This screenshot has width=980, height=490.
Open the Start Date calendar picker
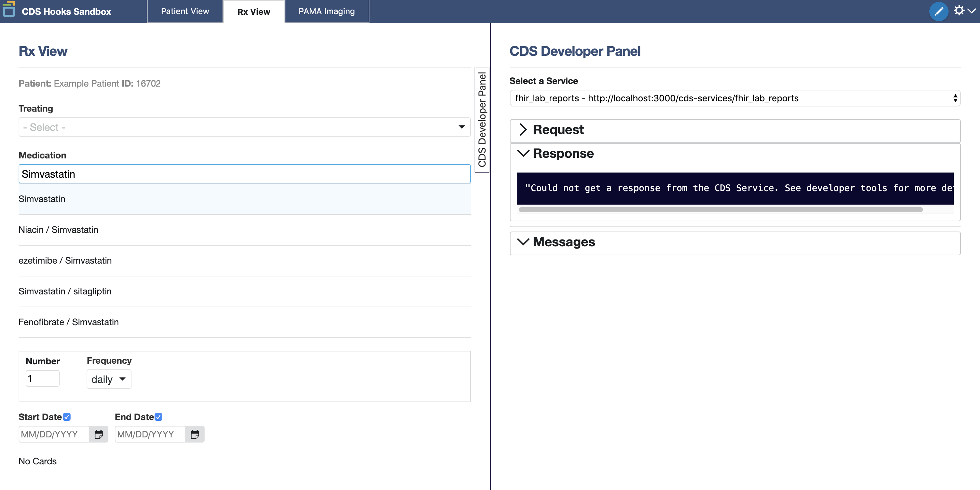point(98,434)
